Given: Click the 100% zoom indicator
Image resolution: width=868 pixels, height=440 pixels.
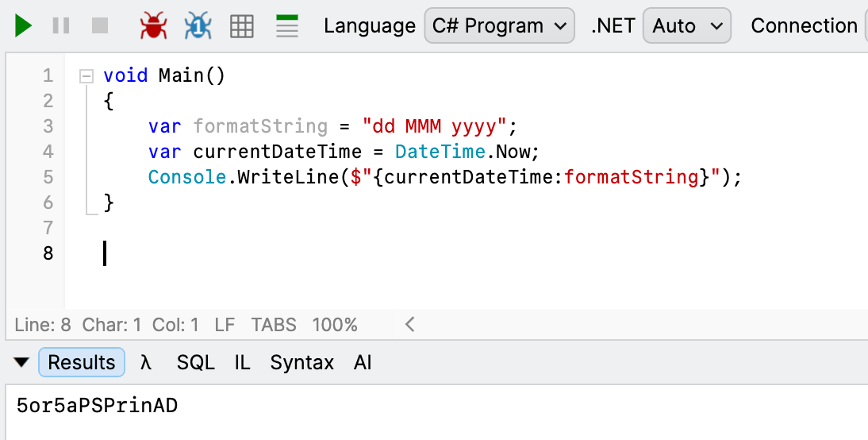Looking at the screenshot, I should coord(334,325).
